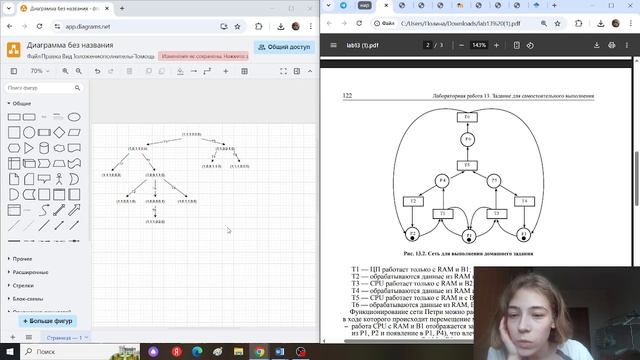Click the Больше фигур button
This screenshot has width=640, height=360.
click(x=48, y=321)
